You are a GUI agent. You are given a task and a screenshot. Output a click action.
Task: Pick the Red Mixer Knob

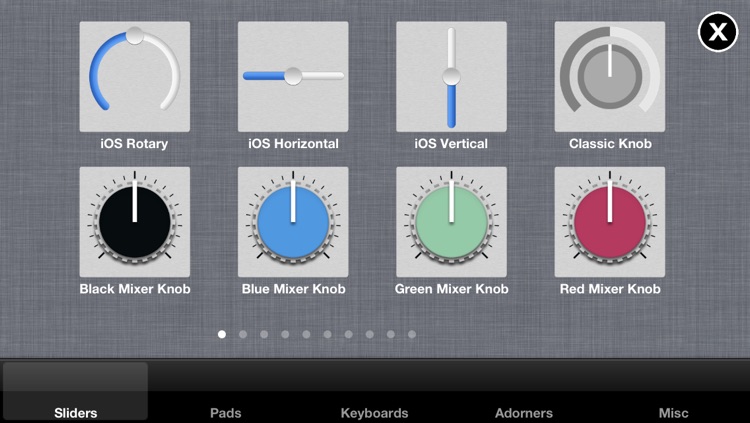coord(609,222)
